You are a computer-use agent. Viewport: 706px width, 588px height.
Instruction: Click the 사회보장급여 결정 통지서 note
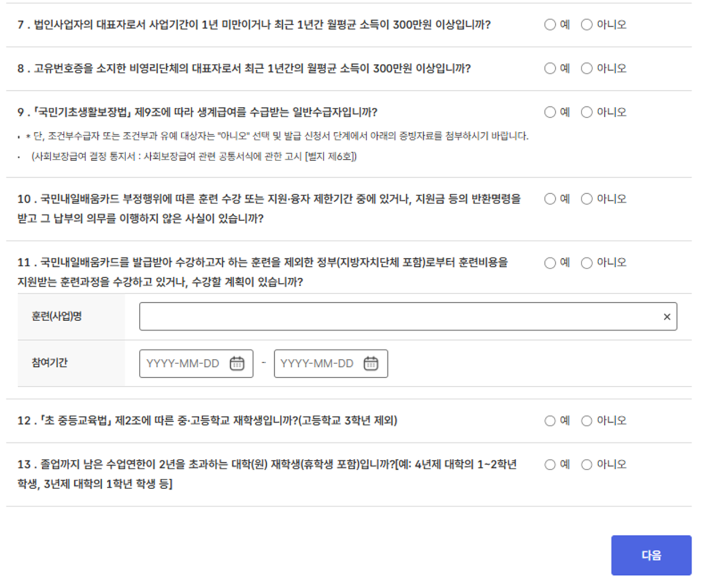(194, 157)
